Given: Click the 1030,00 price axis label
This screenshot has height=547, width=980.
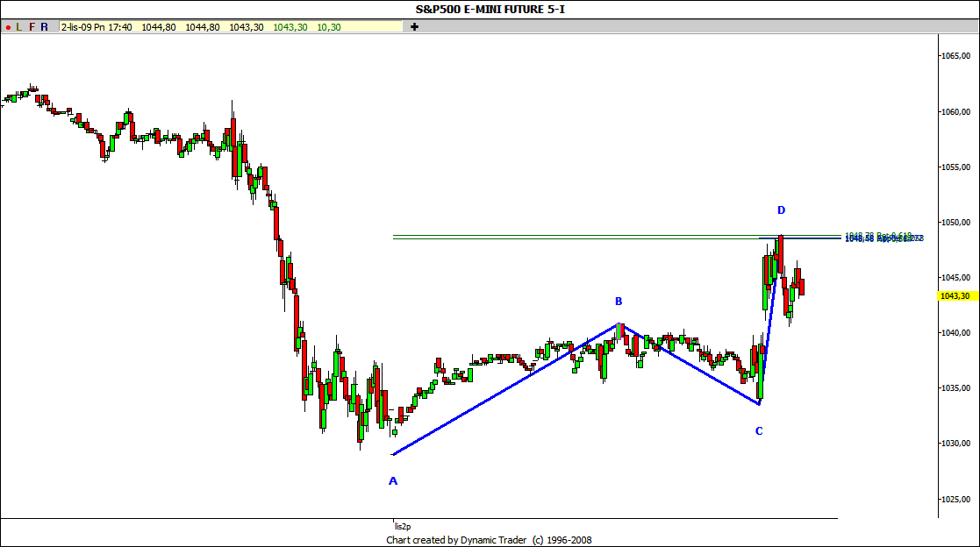Looking at the screenshot, I should (x=955, y=444).
